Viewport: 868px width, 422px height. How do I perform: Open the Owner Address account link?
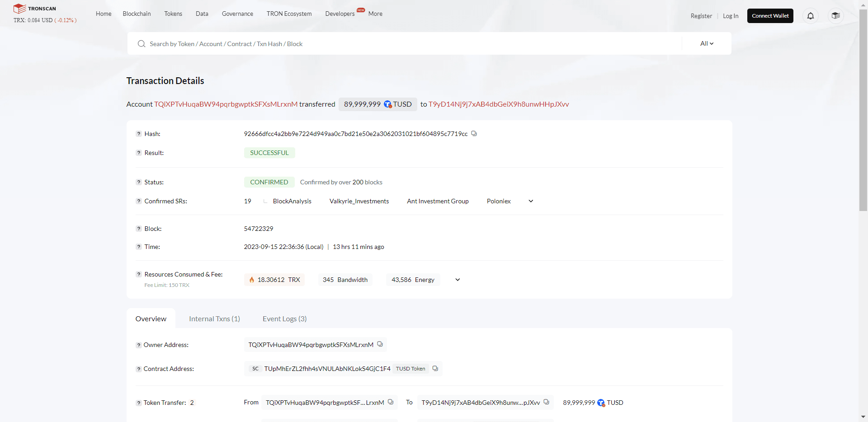tap(311, 345)
